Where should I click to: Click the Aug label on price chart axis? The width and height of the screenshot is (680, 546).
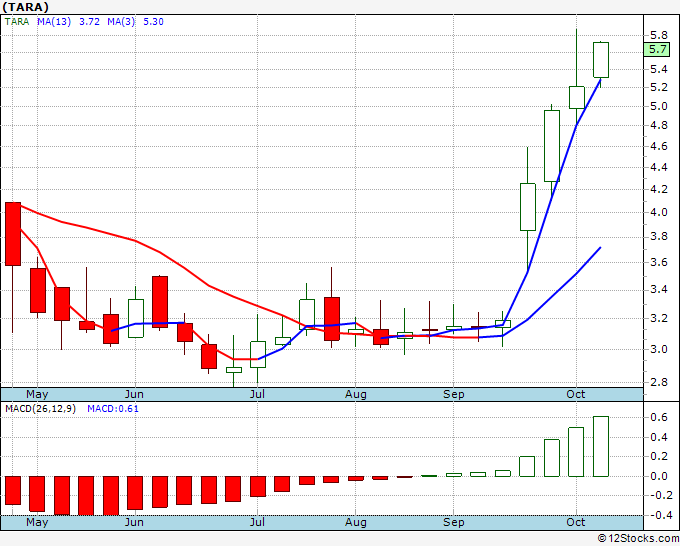[x=356, y=394]
